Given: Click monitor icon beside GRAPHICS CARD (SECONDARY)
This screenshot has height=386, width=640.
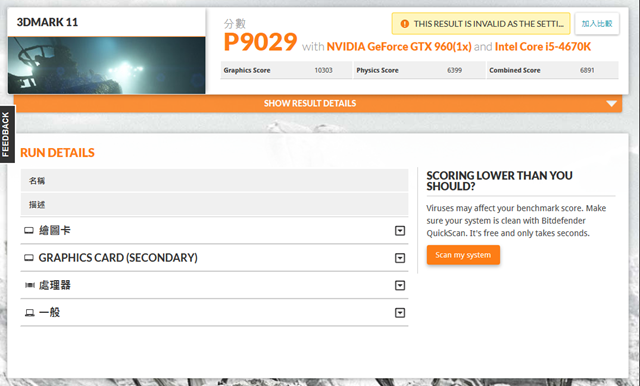Looking at the screenshot, I should pyautogui.click(x=29, y=258).
